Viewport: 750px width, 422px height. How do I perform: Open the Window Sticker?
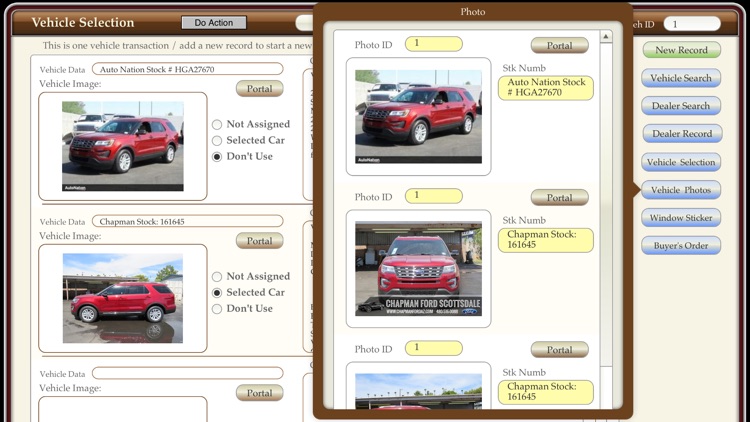pos(681,218)
